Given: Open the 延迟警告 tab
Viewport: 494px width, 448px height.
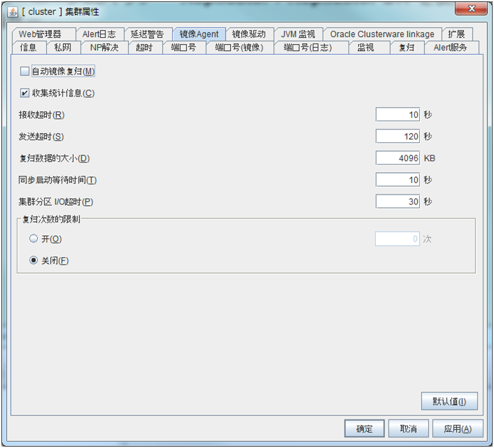Looking at the screenshot, I should 148,34.
